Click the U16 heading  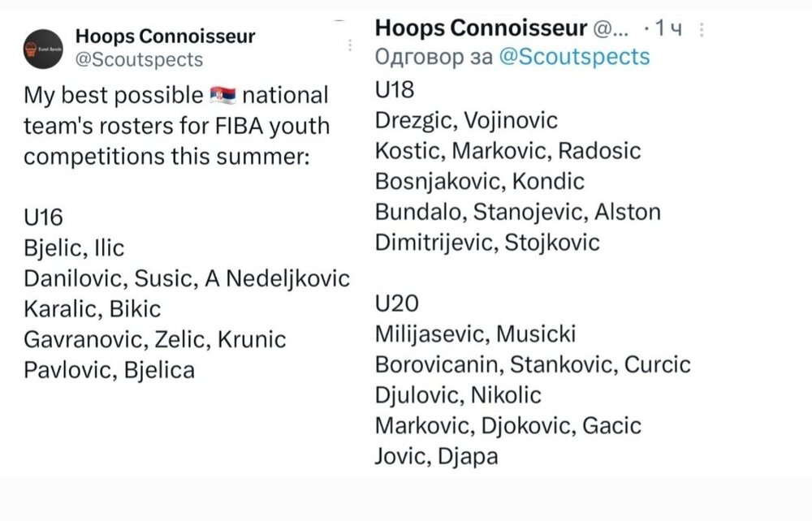tap(44, 217)
